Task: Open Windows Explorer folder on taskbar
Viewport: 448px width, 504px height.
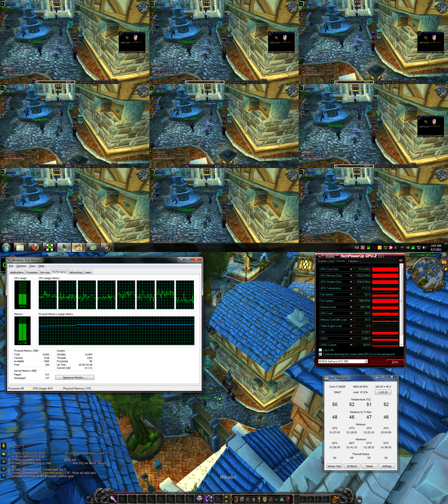Action: [x=20, y=247]
